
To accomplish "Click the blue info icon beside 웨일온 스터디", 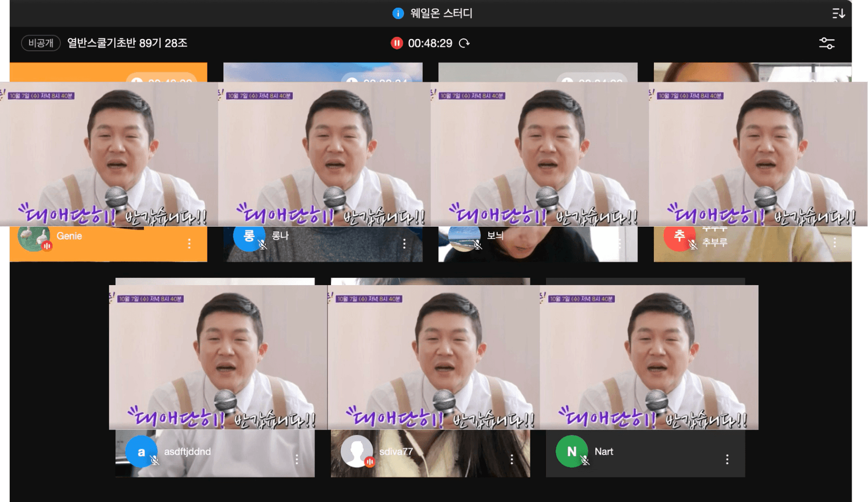I will (398, 13).
